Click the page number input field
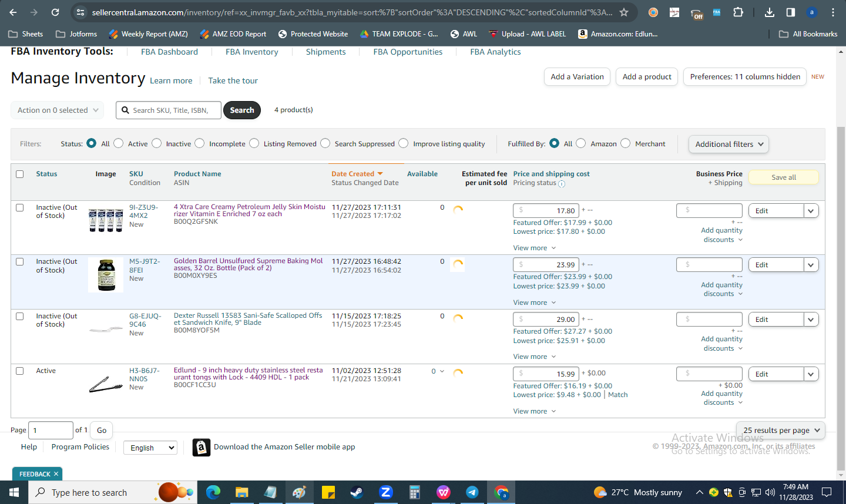Image resolution: width=846 pixels, height=504 pixels. [51, 431]
